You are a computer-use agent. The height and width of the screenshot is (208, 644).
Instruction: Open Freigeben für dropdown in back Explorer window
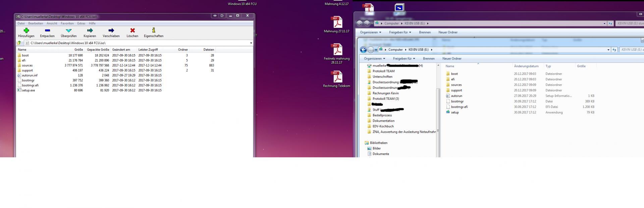click(x=400, y=32)
